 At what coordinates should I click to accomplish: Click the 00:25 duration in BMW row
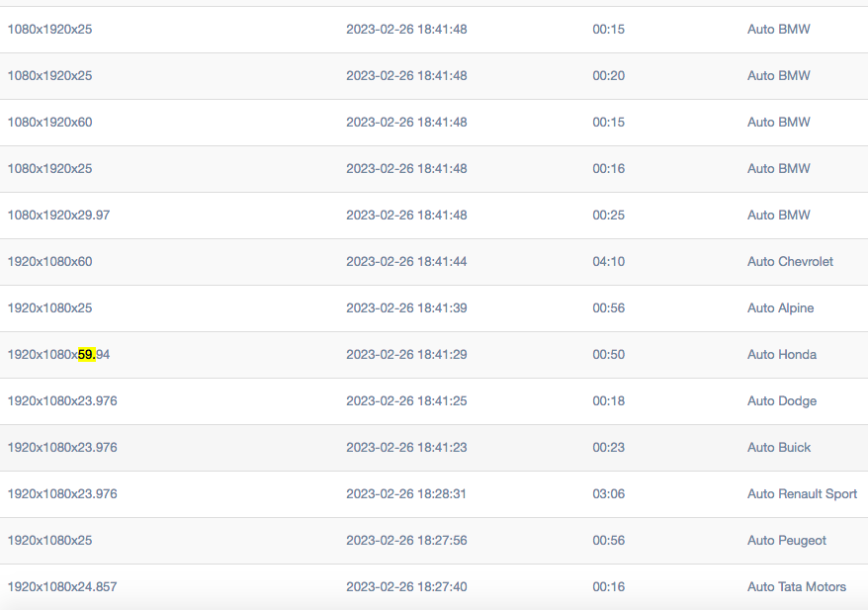(x=608, y=215)
